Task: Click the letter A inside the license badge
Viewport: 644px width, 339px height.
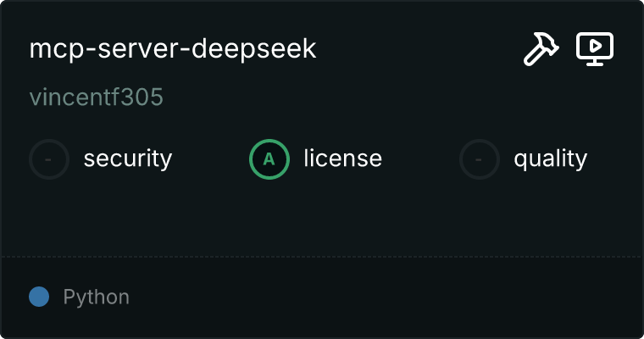Action: point(269,159)
